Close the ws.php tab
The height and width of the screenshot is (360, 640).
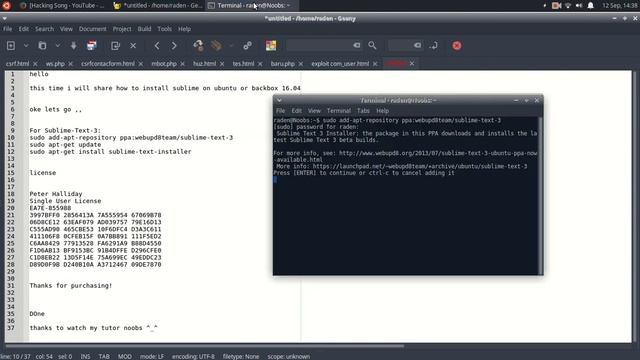(71, 64)
